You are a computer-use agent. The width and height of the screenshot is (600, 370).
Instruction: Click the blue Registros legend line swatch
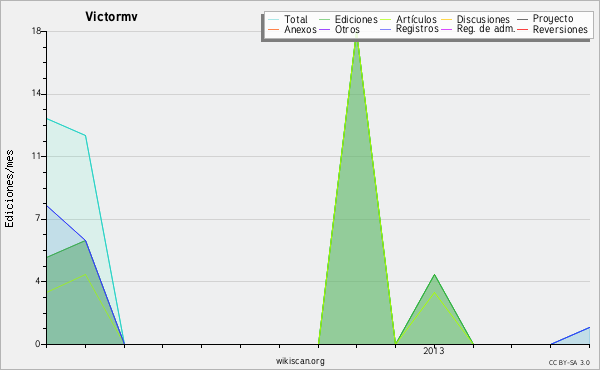coord(385,29)
